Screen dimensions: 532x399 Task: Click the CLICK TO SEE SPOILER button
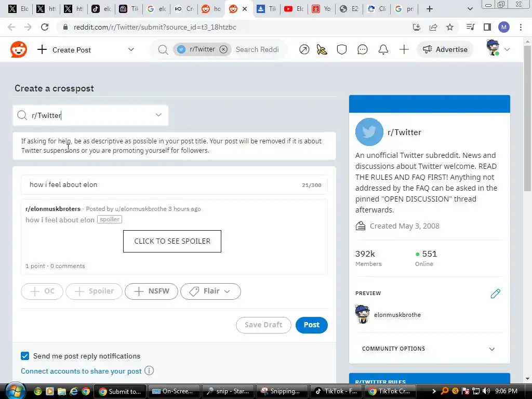172,241
